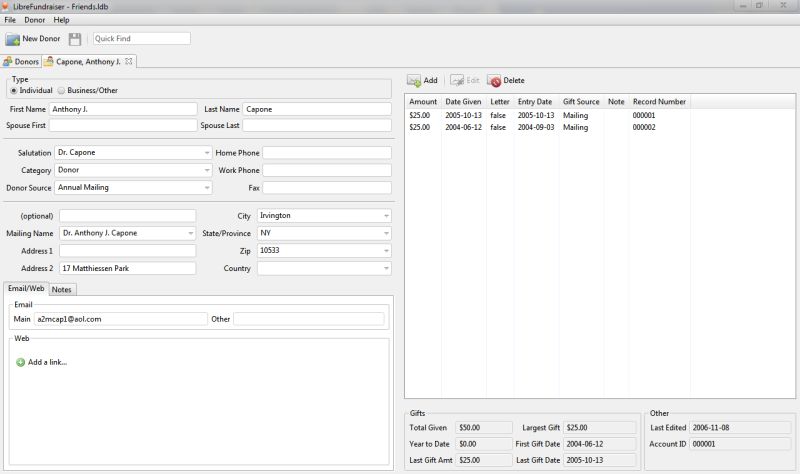The height and width of the screenshot is (474, 800).
Task: Click the Home Phone field
Action: 327,153
